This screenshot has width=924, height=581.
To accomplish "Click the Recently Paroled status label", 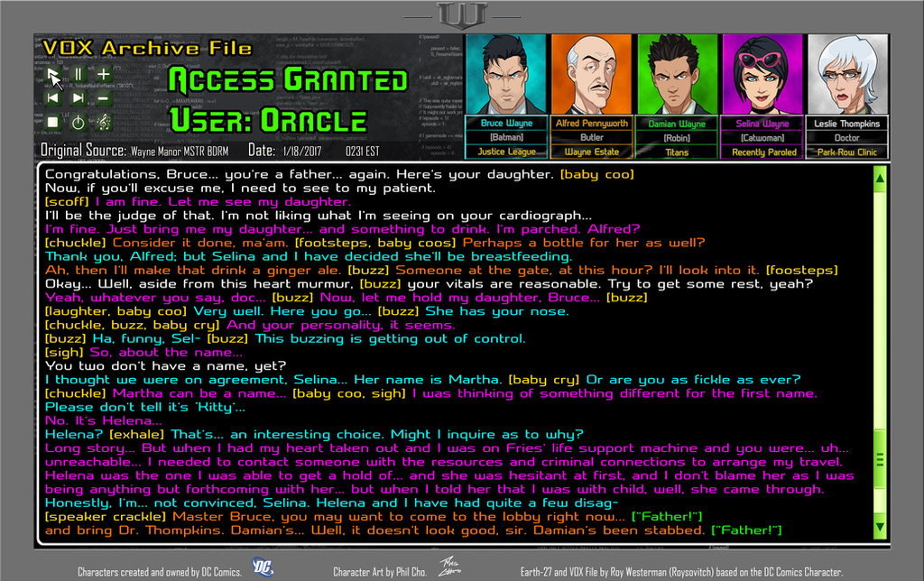I will (x=763, y=152).
